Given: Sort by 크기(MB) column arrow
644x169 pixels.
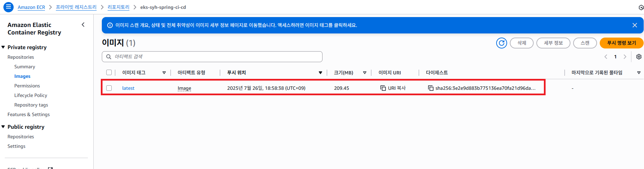Looking at the screenshot, I should click(365, 73).
